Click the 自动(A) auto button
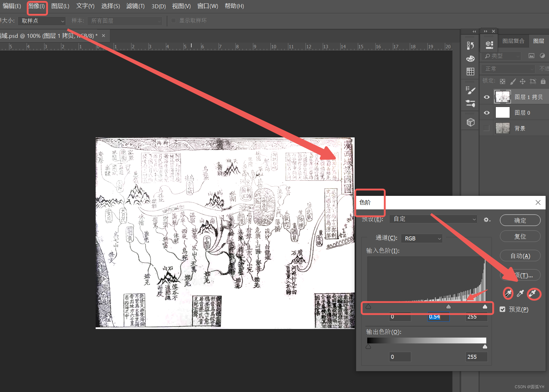This screenshot has width=549, height=392. point(520,256)
